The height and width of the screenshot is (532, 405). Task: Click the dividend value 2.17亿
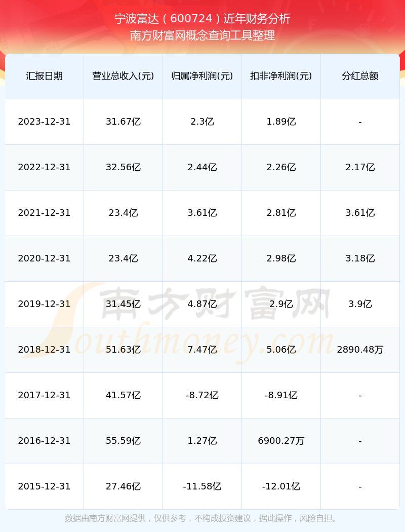coord(360,167)
